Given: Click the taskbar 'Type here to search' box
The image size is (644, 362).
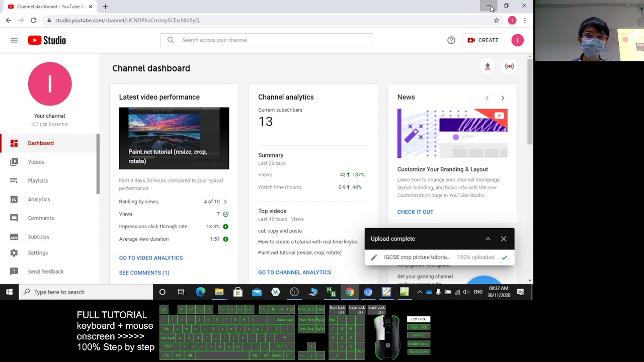Looking at the screenshot, I should [x=86, y=292].
